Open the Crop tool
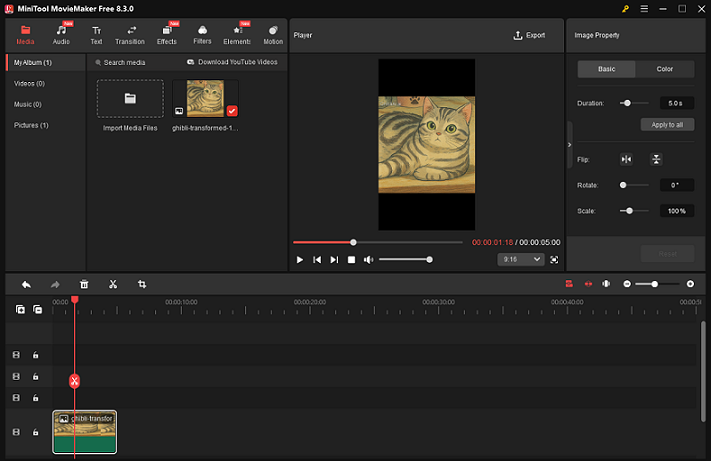 (142, 285)
